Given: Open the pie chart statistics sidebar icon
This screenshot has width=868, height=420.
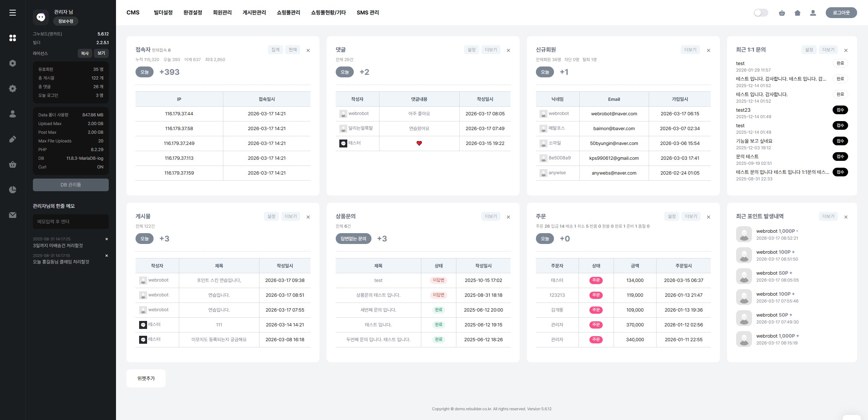Looking at the screenshot, I should tap(13, 190).
